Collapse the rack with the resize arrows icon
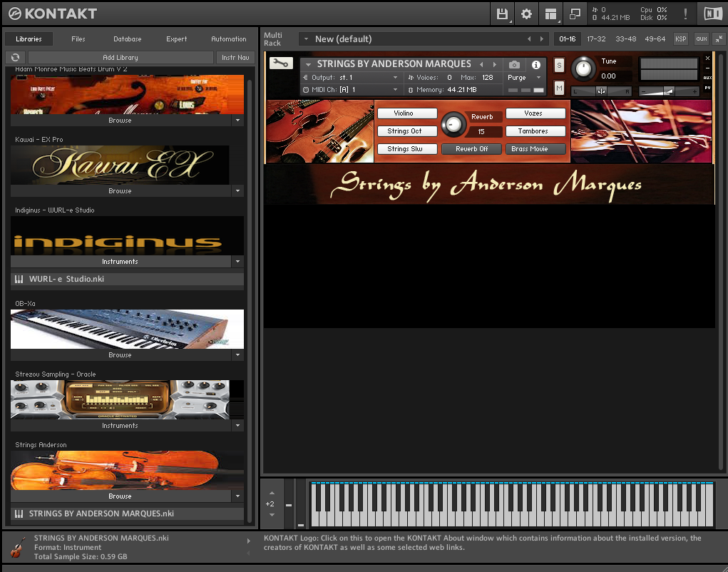This screenshot has height=572, width=728. pyautogui.click(x=718, y=39)
